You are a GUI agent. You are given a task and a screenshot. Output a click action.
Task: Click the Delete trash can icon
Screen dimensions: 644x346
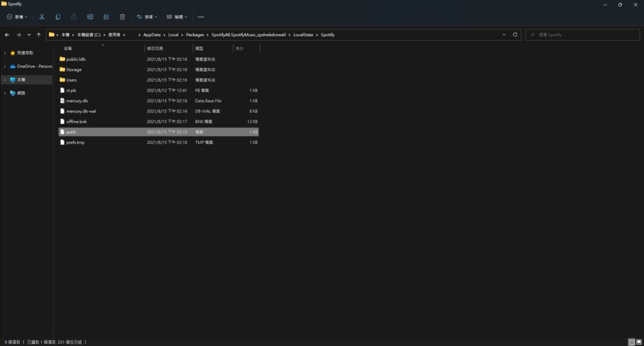[x=122, y=17]
